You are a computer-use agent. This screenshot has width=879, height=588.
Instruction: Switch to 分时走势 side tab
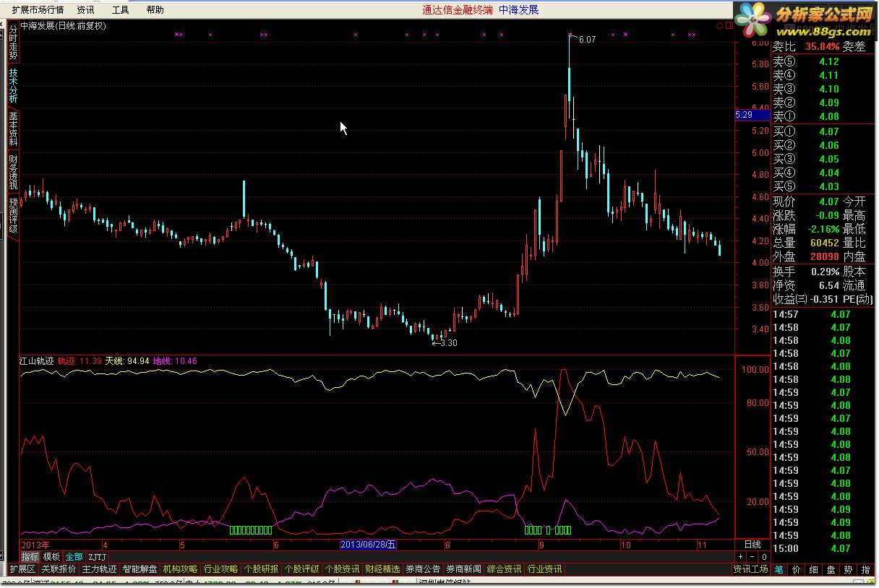tap(13, 43)
